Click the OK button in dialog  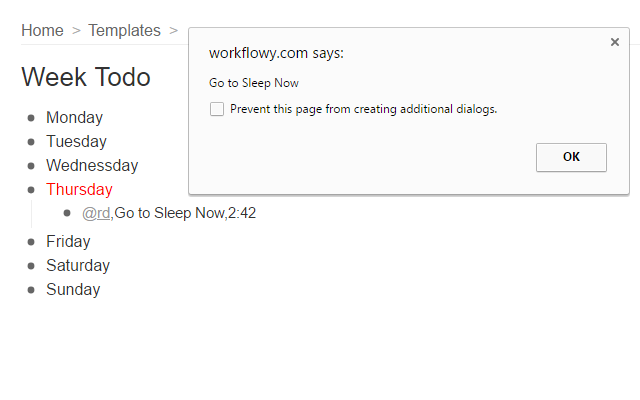click(x=571, y=157)
